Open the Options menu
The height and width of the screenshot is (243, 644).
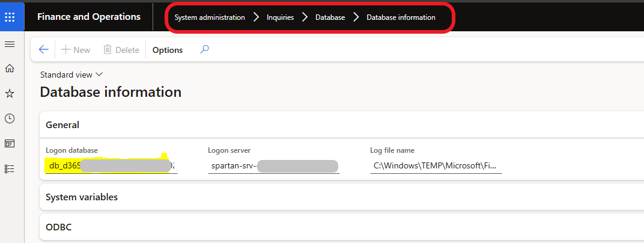(x=168, y=50)
